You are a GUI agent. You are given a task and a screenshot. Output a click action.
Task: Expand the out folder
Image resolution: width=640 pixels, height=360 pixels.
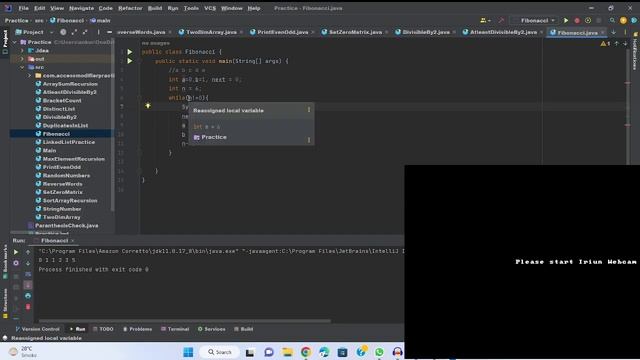pyautogui.click(x=22, y=59)
